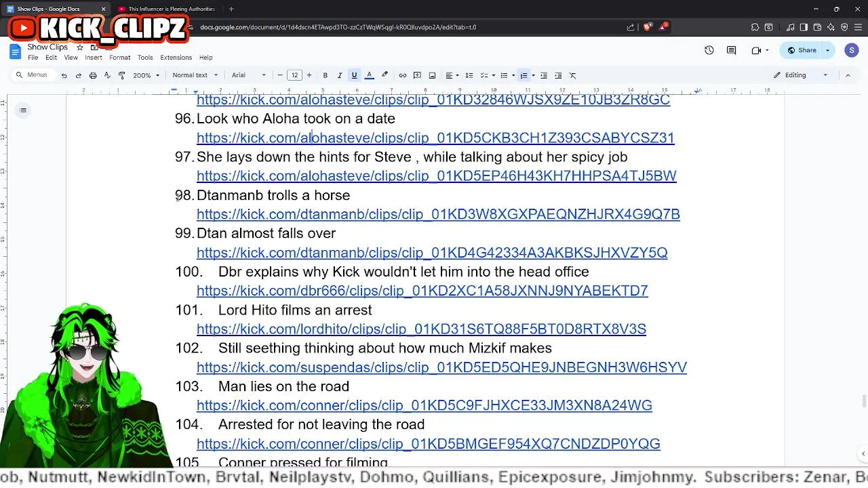Open the Format menu
The height and width of the screenshot is (488, 868).
[x=119, y=58]
